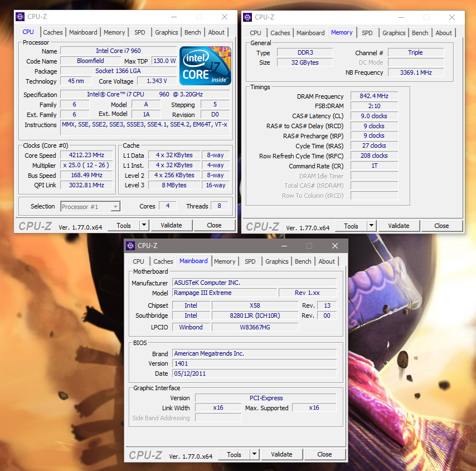Click Close button in Mainboard window
476x471 pixels.
coord(324,454)
